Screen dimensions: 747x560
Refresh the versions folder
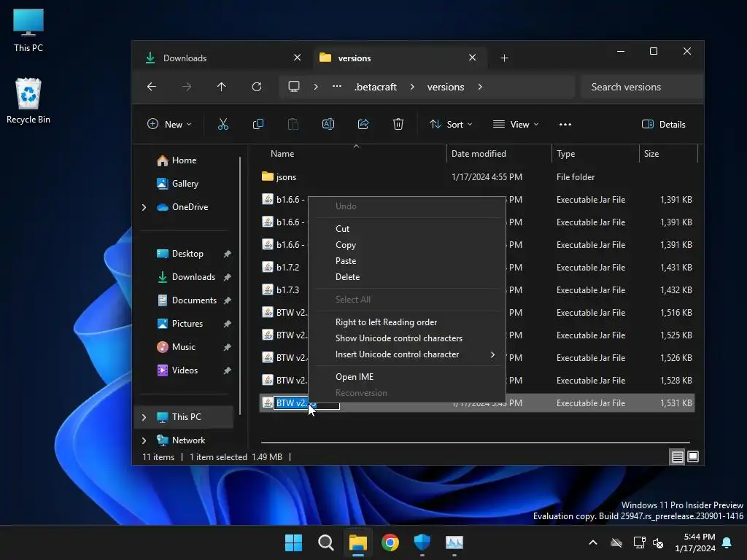[x=257, y=87]
